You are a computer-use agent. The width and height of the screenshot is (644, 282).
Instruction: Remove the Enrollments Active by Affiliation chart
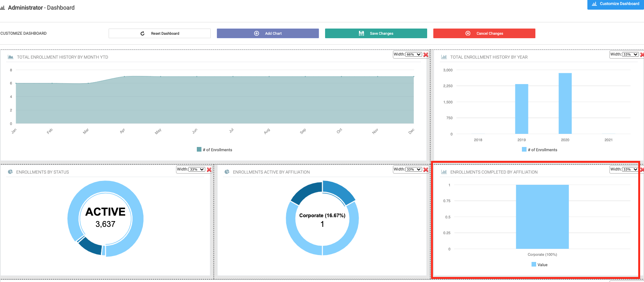pyautogui.click(x=426, y=170)
